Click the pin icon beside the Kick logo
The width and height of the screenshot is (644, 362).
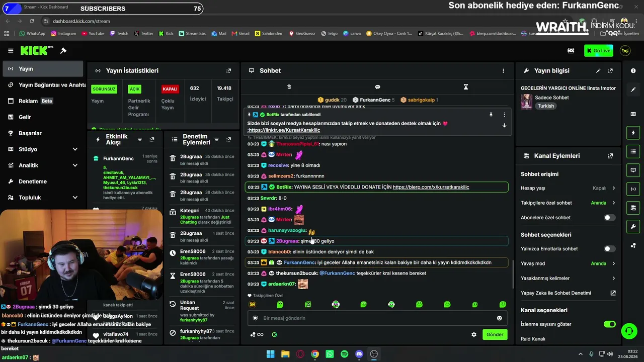click(63, 51)
